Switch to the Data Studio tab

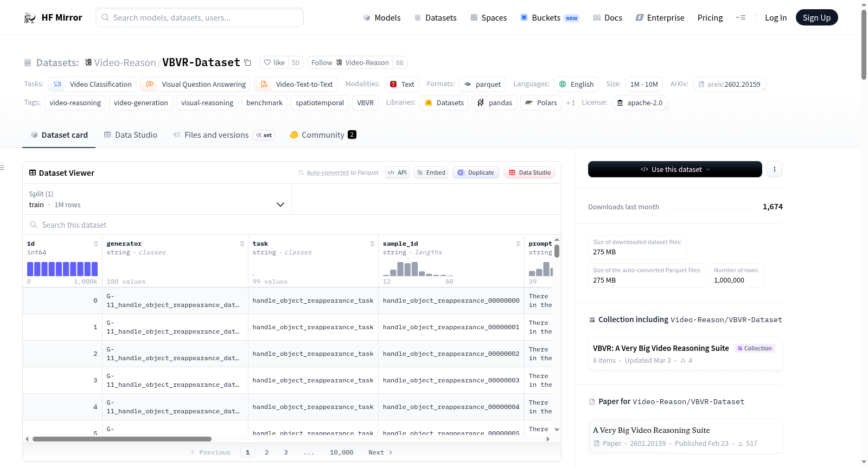coord(131,135)
